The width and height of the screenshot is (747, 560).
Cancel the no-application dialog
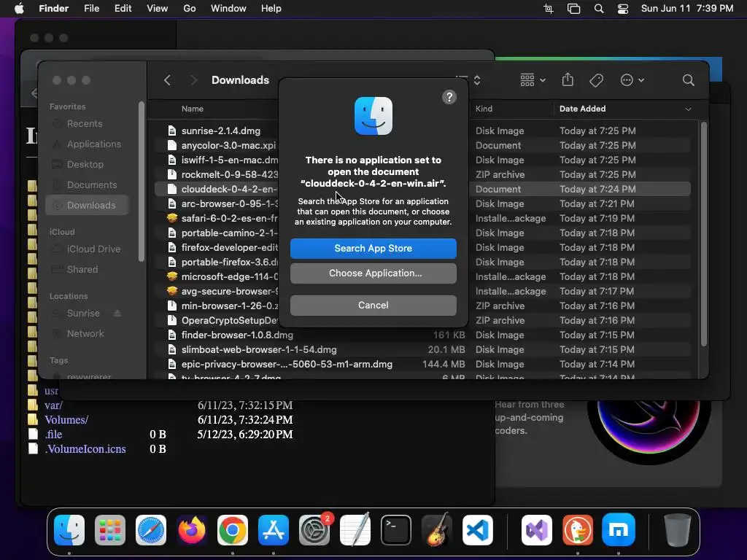coord(373,306)
